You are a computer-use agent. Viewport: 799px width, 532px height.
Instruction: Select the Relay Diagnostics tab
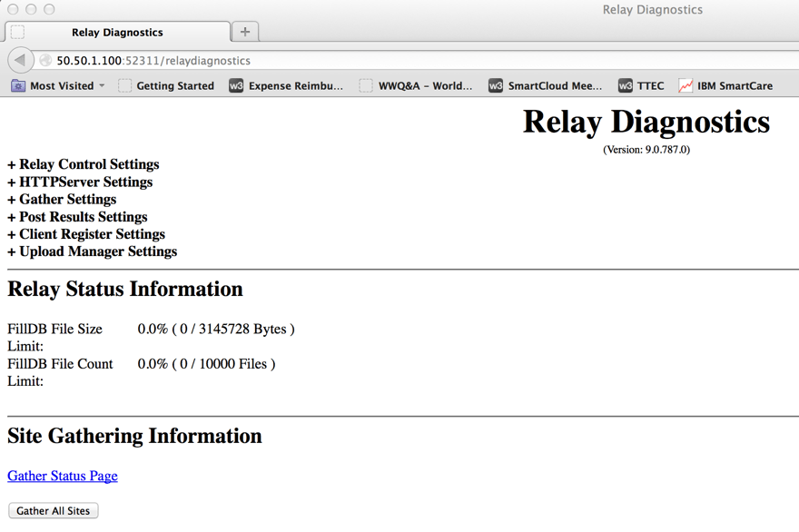[x=118, y=32]
